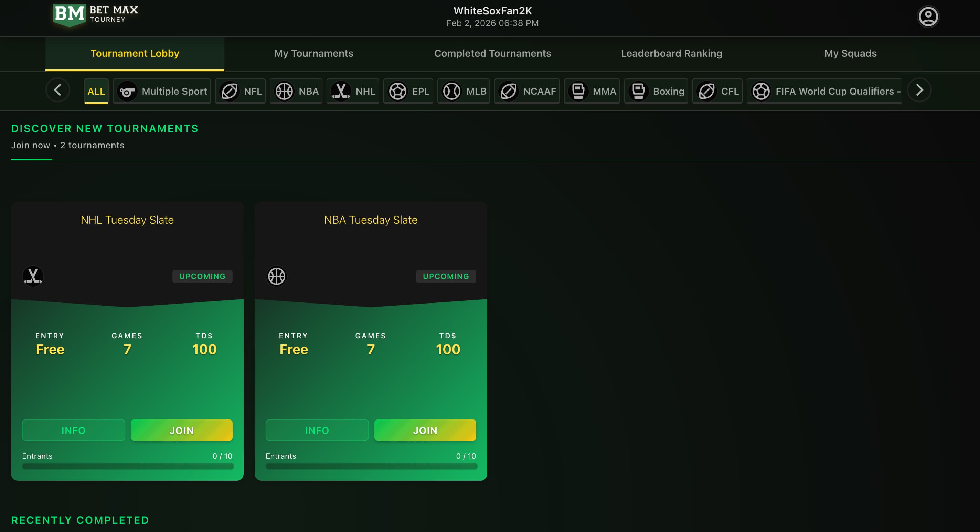Select the ALL sports filter

pyautogui.click(x=96, y=91)
